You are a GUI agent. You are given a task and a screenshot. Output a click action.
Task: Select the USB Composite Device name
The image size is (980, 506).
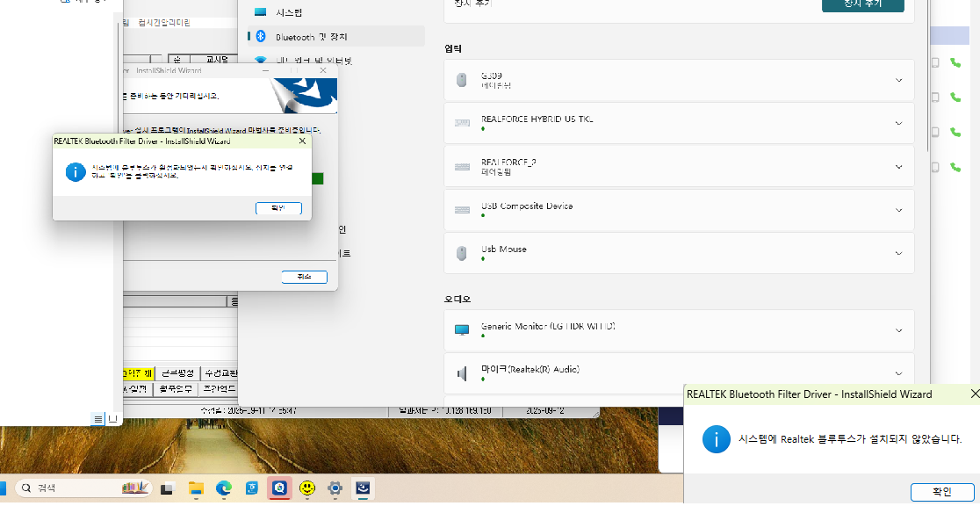(527, 206)
